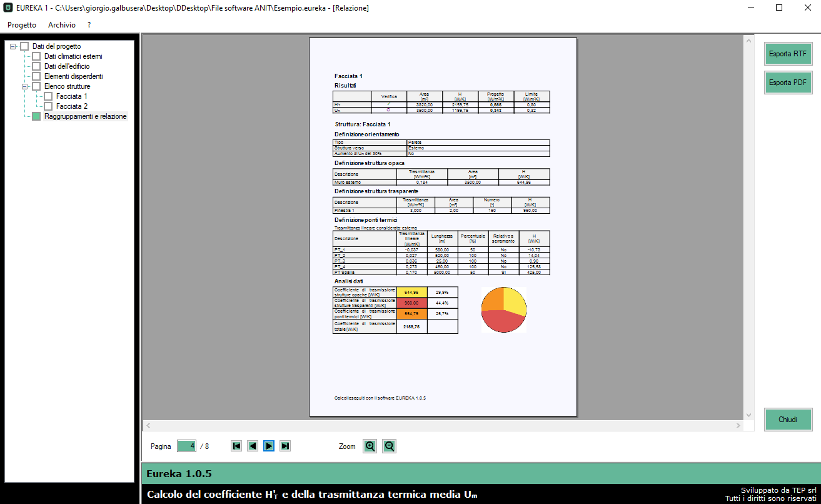Go to the previous report page
This screenshot has height=504, width=821.
point(253,446)
